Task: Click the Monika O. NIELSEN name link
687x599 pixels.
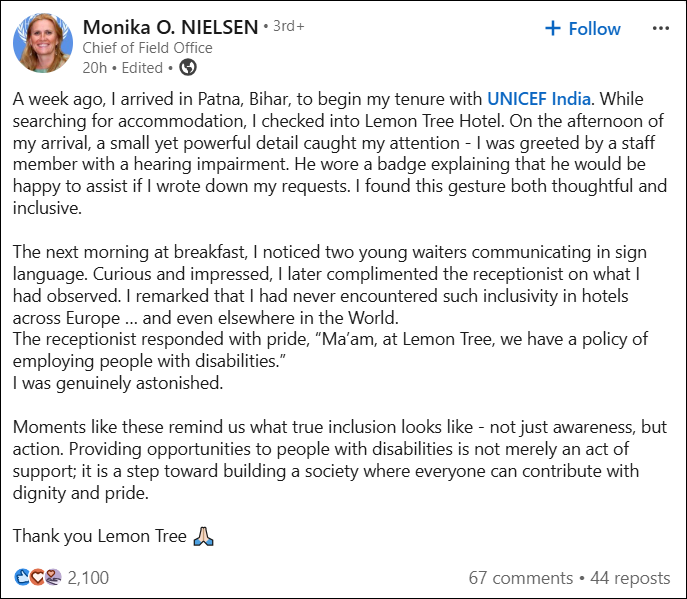Action: 170,27
